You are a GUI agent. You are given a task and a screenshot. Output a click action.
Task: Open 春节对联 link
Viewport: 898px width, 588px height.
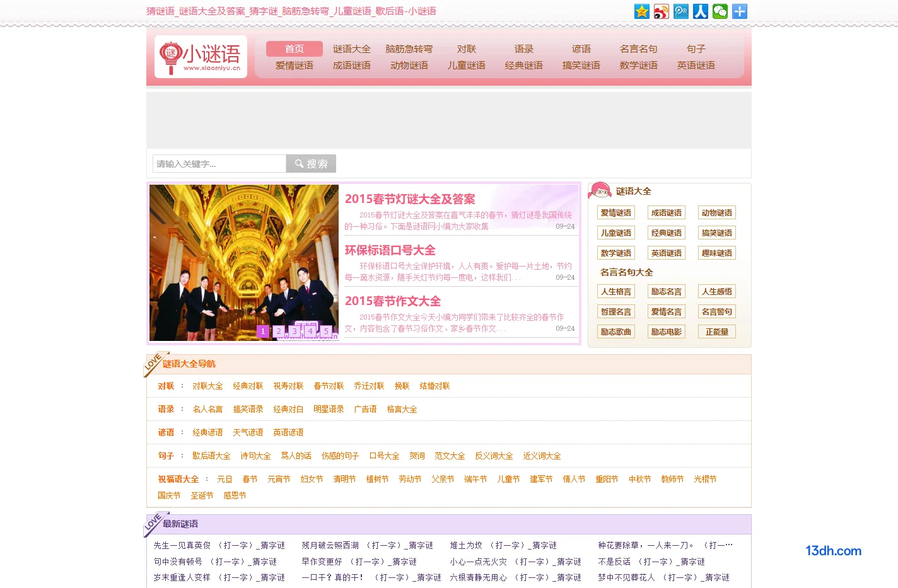pos(329,386)
